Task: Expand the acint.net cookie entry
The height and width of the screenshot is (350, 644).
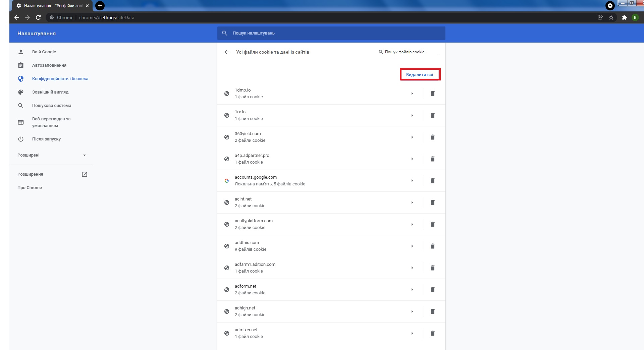Action: point(412,202)
